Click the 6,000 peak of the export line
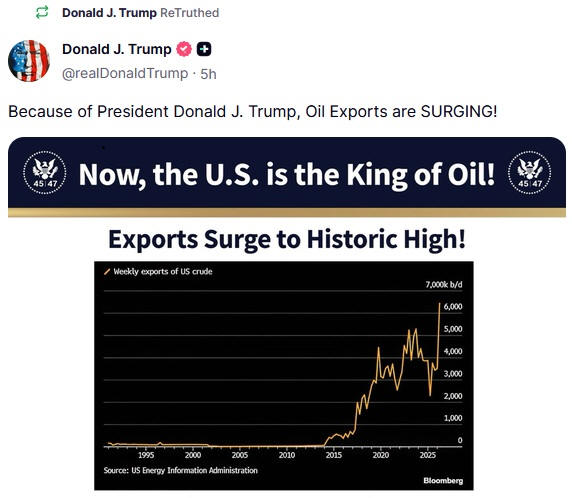This screenshot has width=572, height=498. coord(440,304)
